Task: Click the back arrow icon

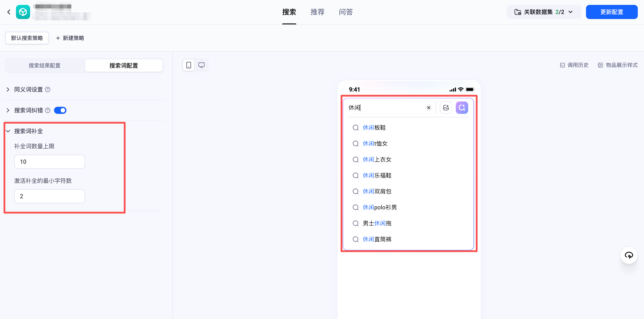Action: click(x=9, y=12)
